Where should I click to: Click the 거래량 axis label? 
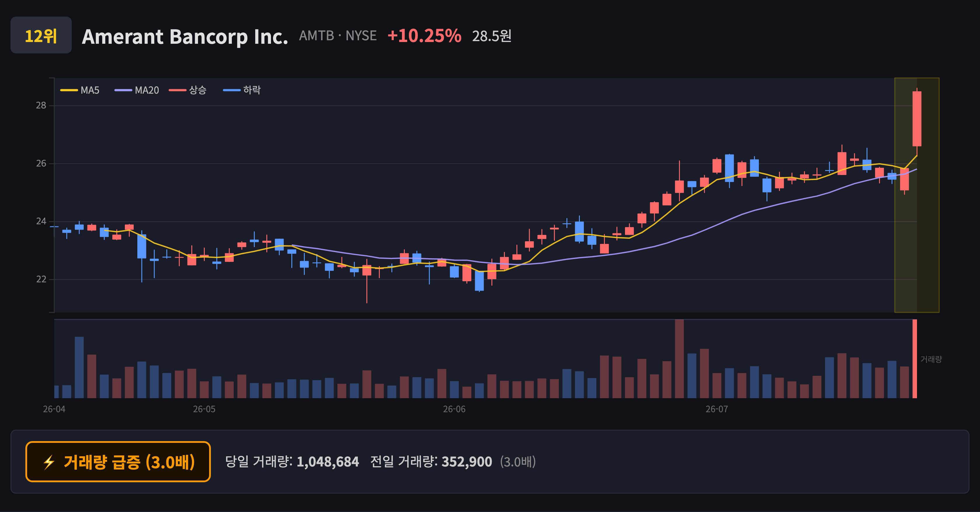[x=931, y=359]
